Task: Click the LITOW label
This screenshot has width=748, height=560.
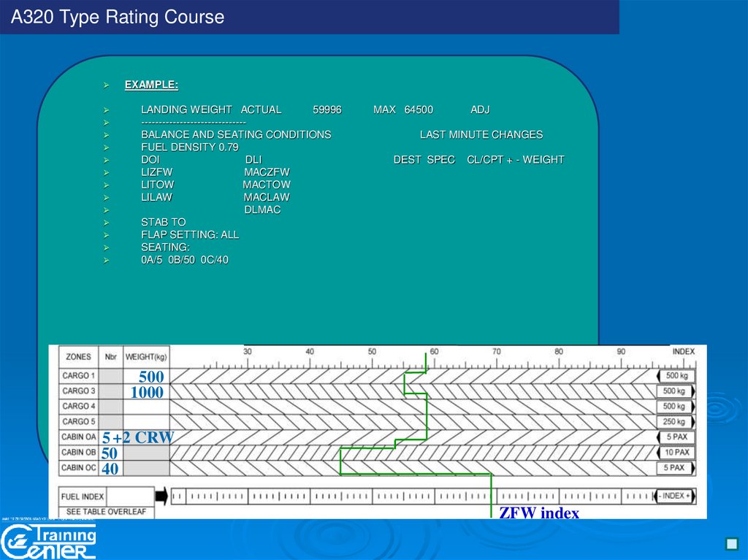Action: click(x=158, y=185)
